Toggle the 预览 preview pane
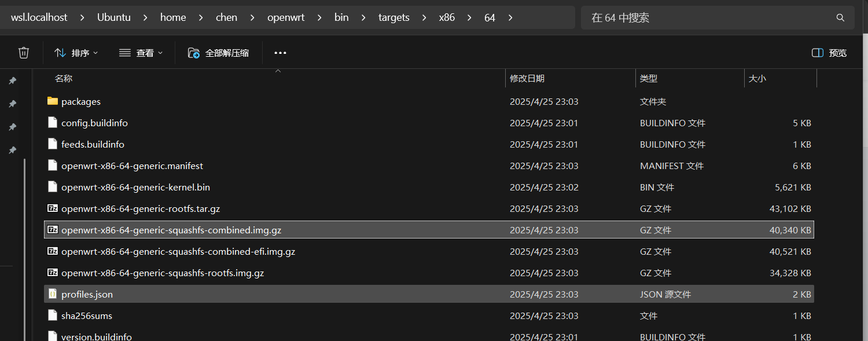This screenshot has width=868, height=341. coord(829,53)
